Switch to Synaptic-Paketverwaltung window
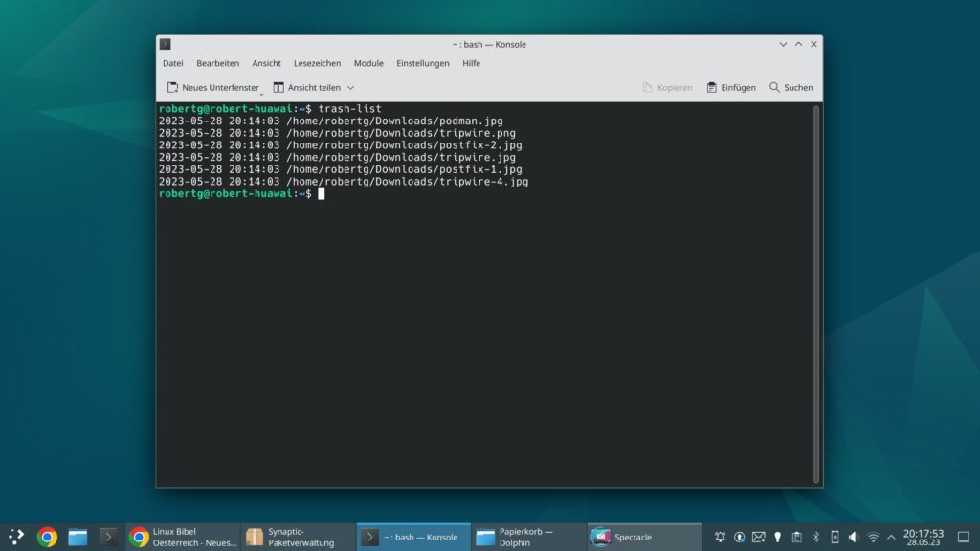980x551 pixels. pyautogui.click(x=299, y=537)
